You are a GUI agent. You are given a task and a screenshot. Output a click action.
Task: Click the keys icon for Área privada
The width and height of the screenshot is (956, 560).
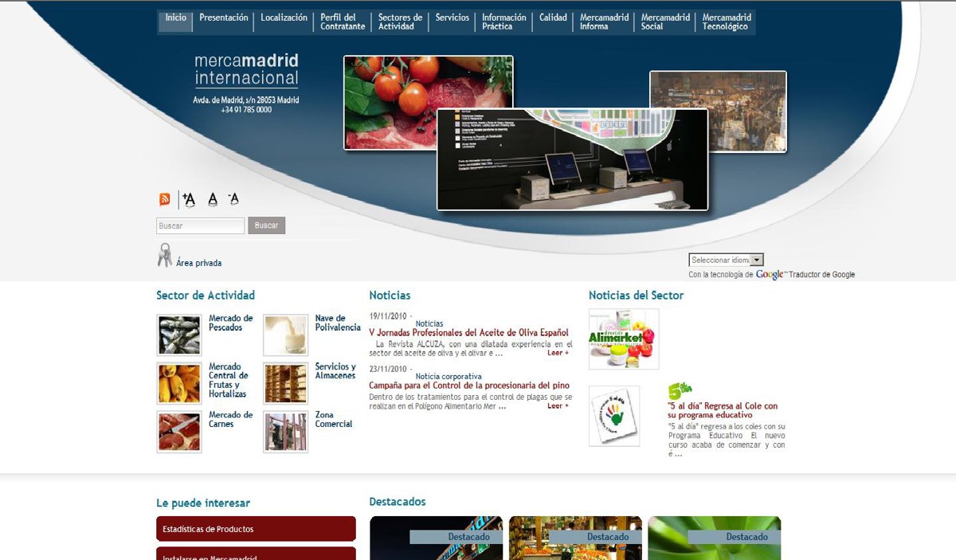pos(164,257)
